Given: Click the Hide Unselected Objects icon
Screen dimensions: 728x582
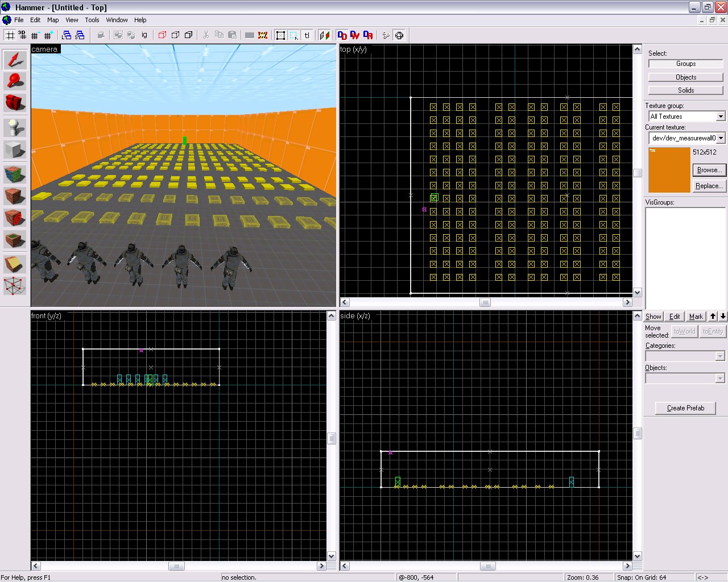Looking at the screenshot, I should point(175,35).
